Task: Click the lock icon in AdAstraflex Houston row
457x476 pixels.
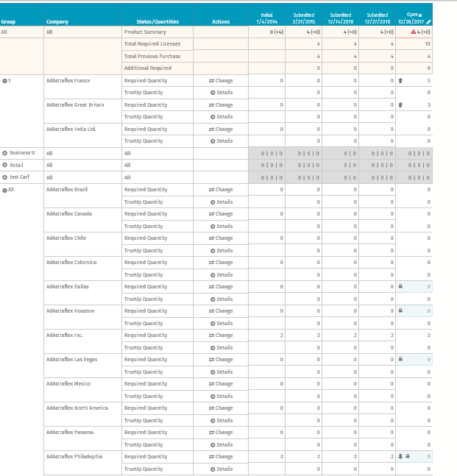Action: tap(400, 310)
